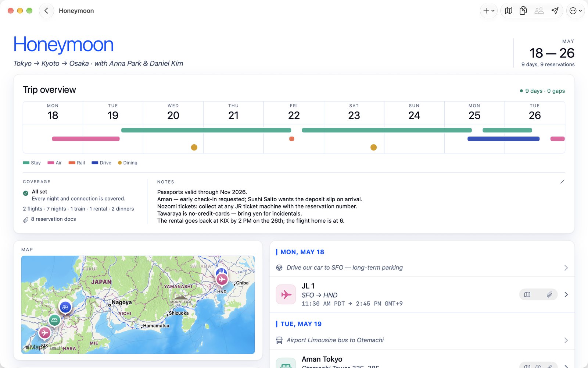The image size is (588, 368).
Task: Open the Legal link on the map
Action: point(54,348)
